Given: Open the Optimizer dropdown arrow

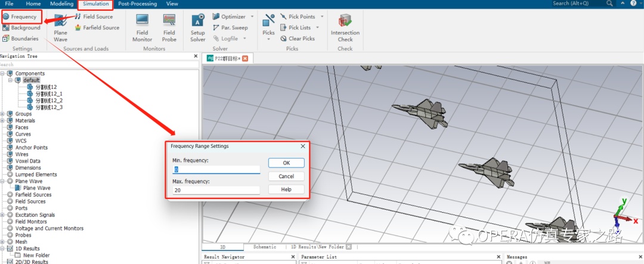Looking at the screenshot, I should (x=252, y=17).
